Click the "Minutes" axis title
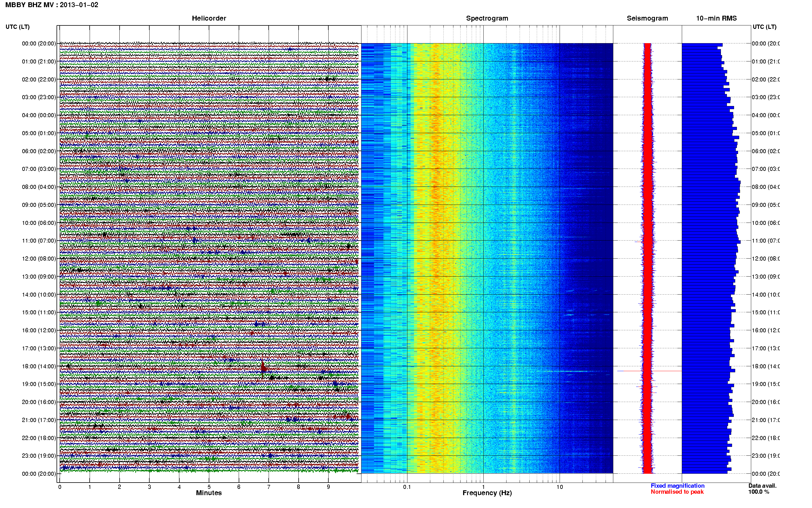 (x=209, y=493)
